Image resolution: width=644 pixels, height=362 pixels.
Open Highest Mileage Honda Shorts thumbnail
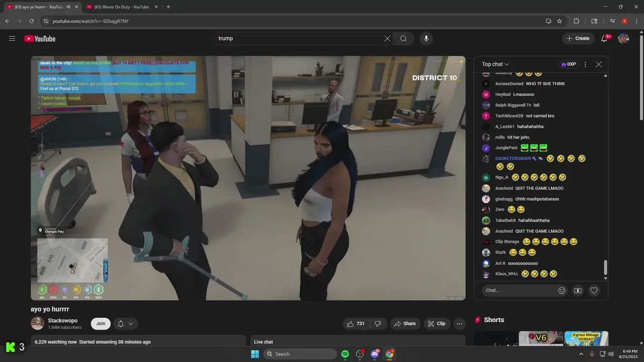586,338
